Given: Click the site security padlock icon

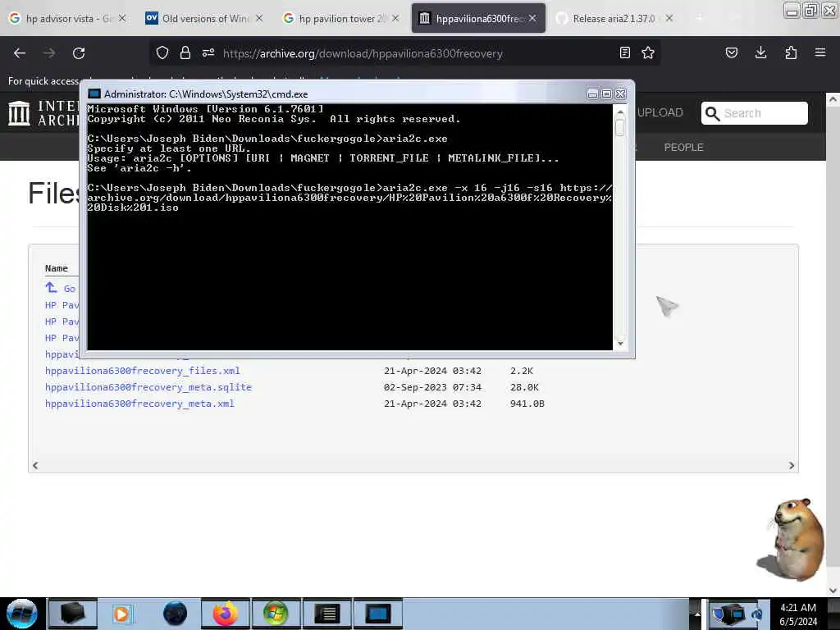Looking at the screenshot, I should (185, 52).
